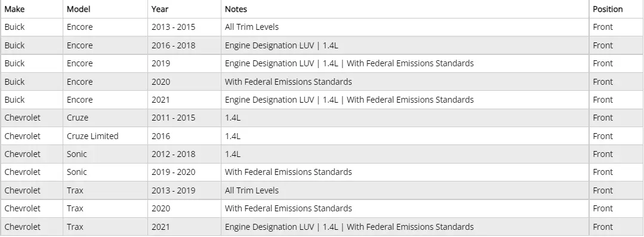This screenshot has height=237, width=644.
Task: Select Buick Encore 2013 - 2015 year cell
Action: click(x=184, y=27)
